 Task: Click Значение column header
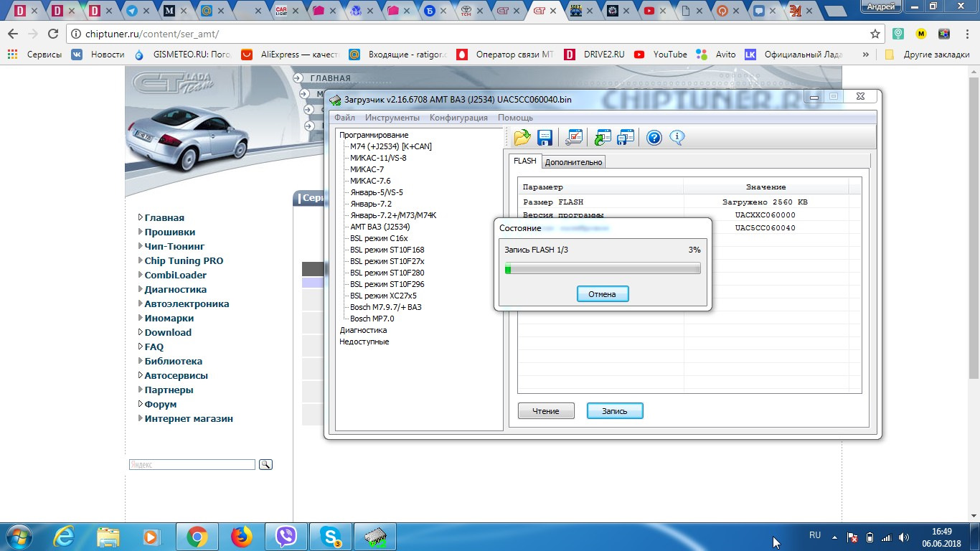pyautogui.click(x=765, y=187)
